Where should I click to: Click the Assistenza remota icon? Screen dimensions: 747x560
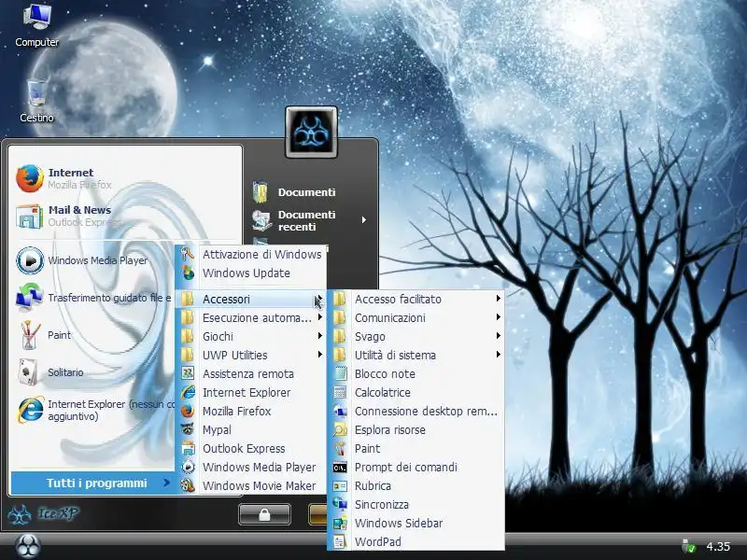[x=188, y=373]
